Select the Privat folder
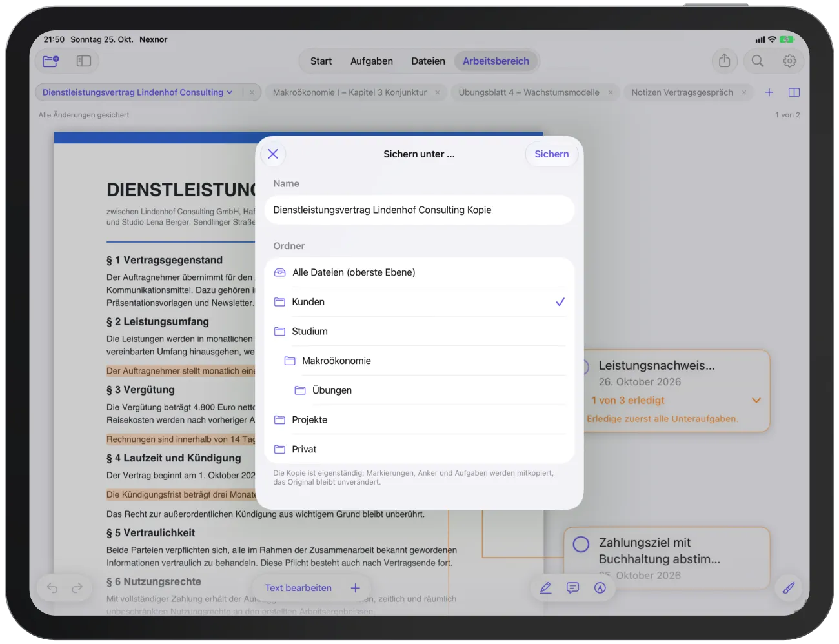The height and width of the screenshot is (644, 839). pyautogui.click(x=419, y=449)
